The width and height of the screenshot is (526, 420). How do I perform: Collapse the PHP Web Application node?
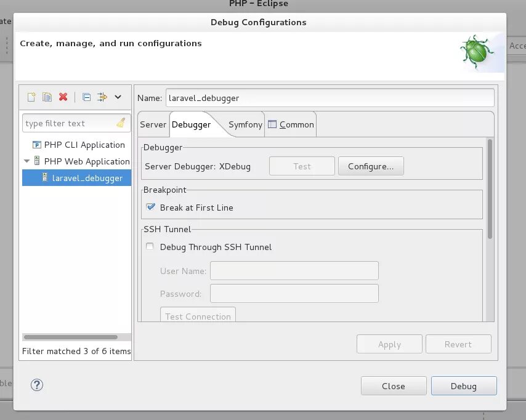[27, 161]
